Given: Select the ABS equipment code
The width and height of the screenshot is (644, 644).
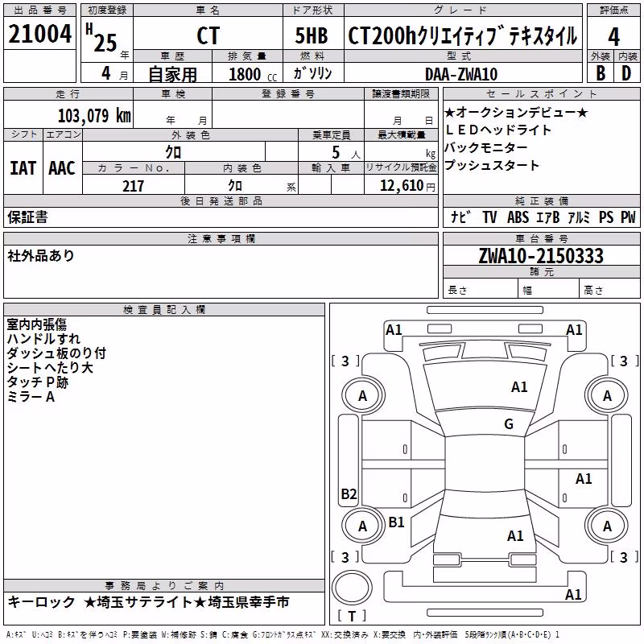Looking at the screenshot, I should pos(518,217).
